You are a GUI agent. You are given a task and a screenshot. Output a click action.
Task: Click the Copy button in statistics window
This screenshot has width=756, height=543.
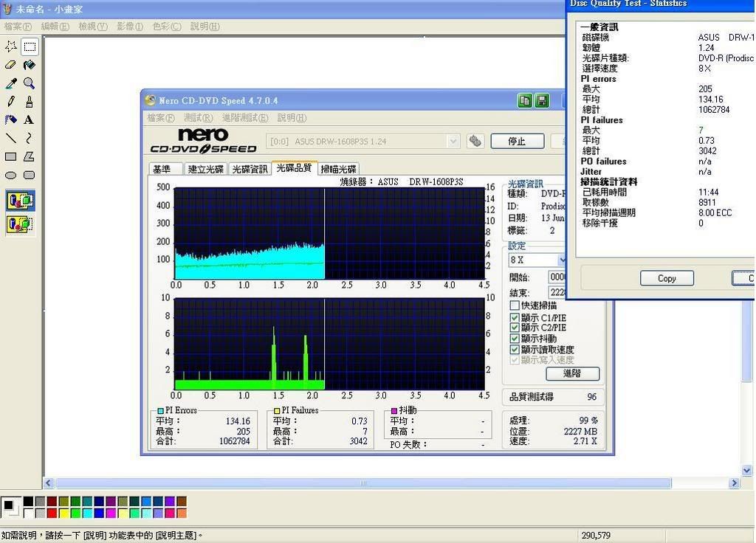point(666,278)
